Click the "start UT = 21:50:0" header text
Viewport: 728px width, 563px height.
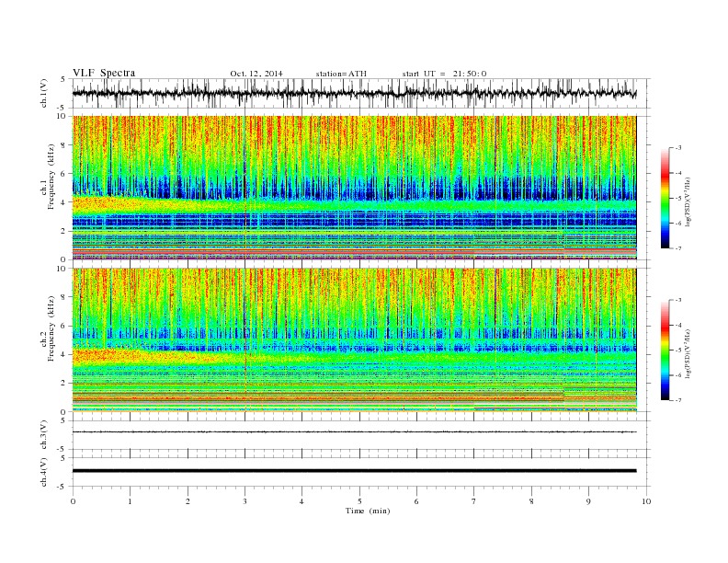coord(444,74)
